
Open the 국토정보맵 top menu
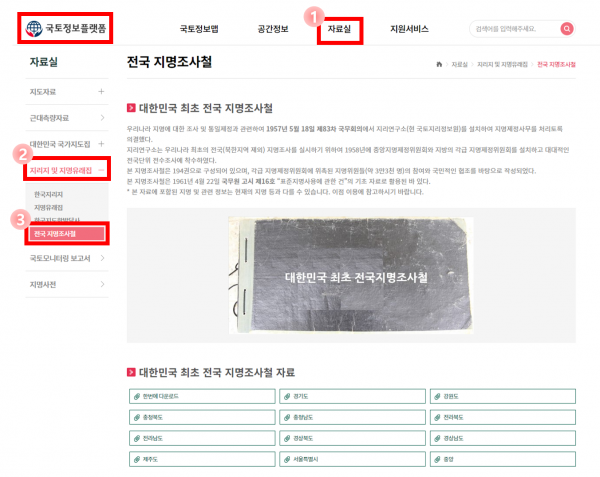click(x=199, y=29)
